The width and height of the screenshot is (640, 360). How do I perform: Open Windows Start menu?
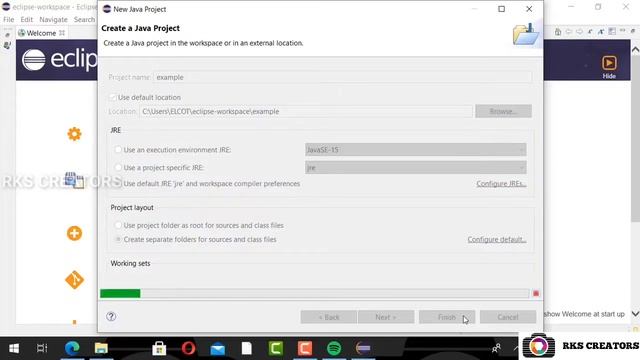[x=14, y=348]
